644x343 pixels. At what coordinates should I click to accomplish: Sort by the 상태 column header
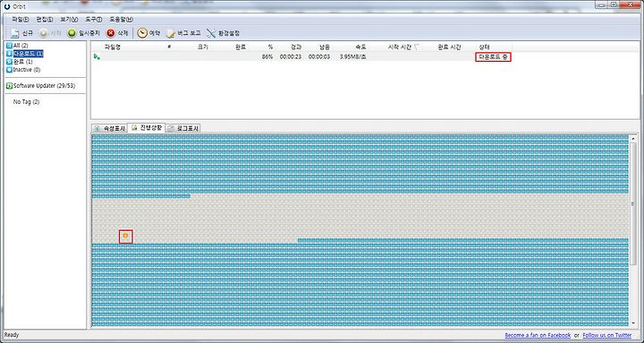coord(484,47)
